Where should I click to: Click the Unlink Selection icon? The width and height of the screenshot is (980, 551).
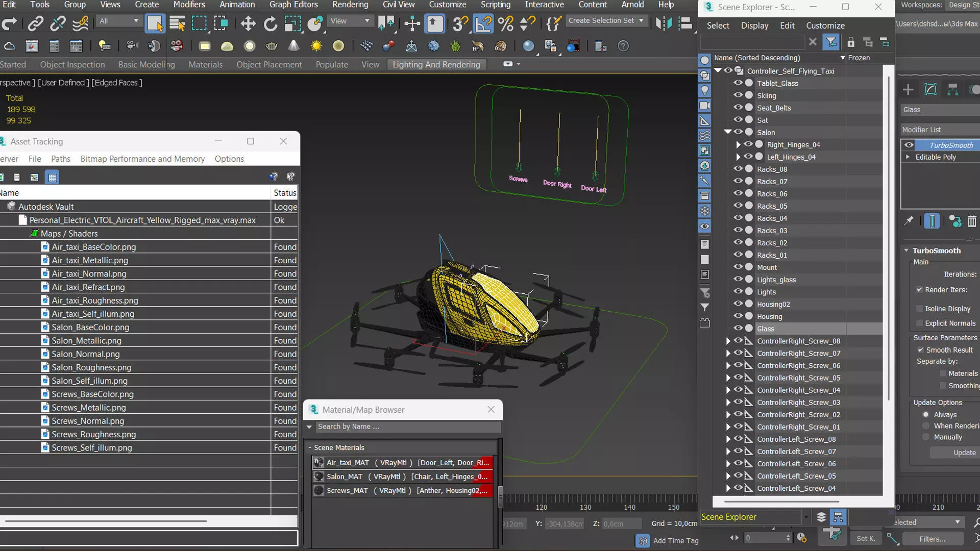click(58, 23)
